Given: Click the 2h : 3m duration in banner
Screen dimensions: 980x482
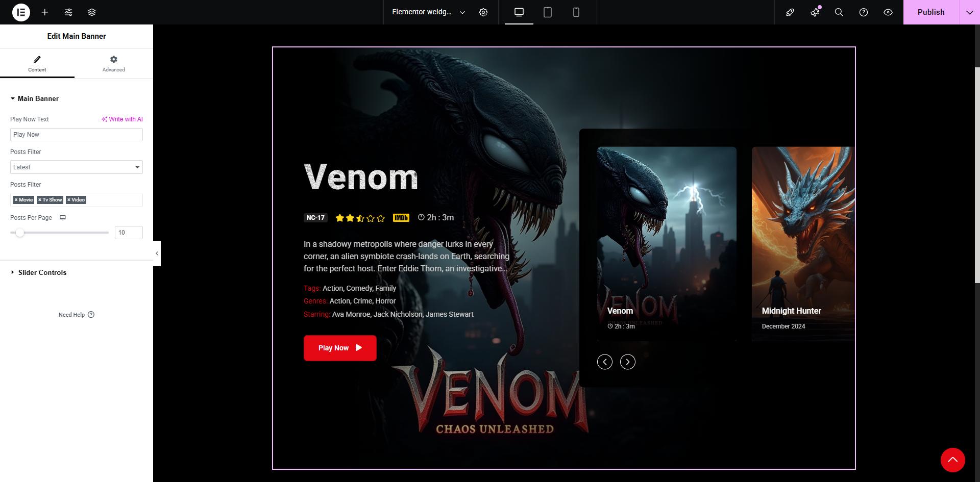Looking at the screenshot, I should click(436, 218).
